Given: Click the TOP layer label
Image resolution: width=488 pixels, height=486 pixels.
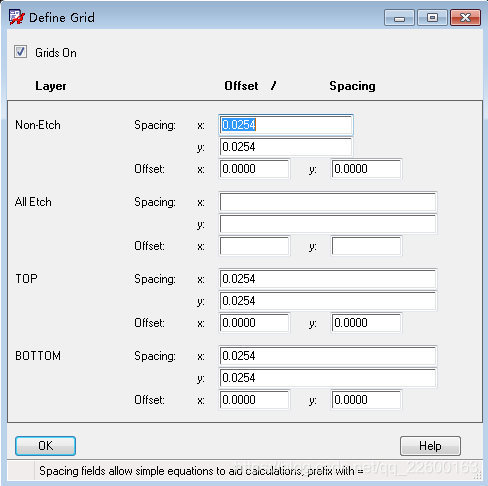Looking at the screenshot, I should pyautogui.click(x=26, y=279).
